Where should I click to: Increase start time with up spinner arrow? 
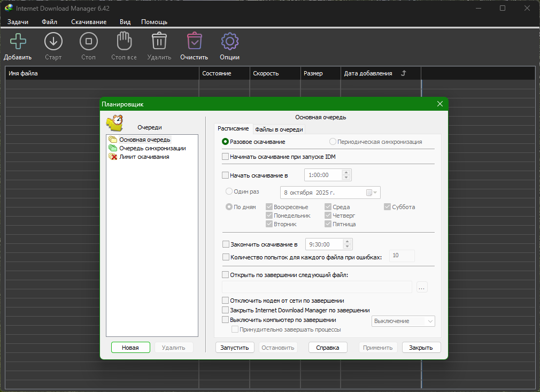point(346,172)
